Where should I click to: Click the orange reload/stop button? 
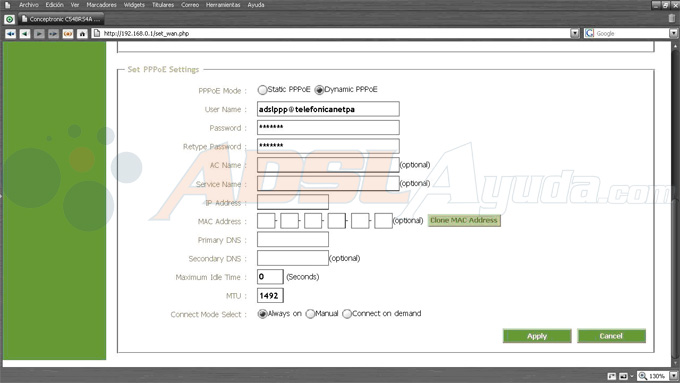tap(68, 33)
